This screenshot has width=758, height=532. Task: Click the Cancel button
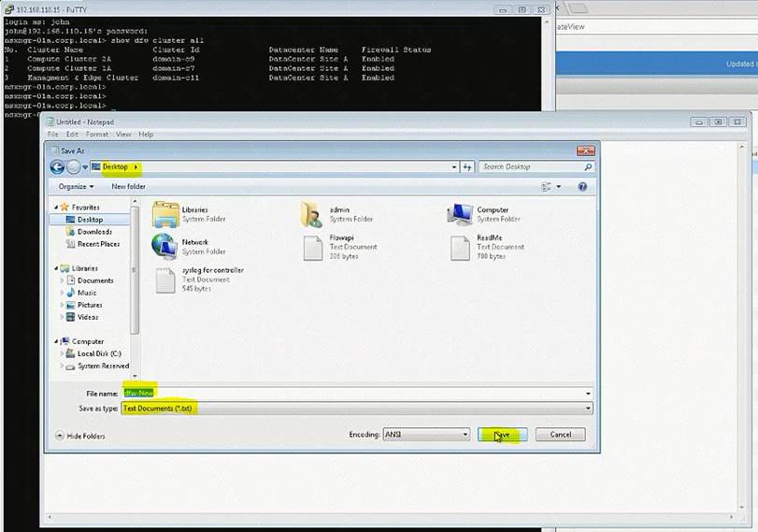tap(560, 435)
